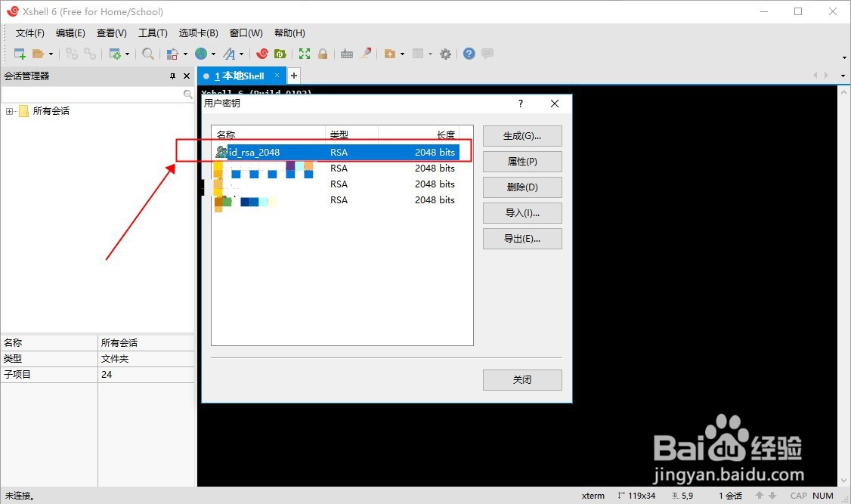
Task: Click the 属性(P) button
Action: tap(522, 162)
